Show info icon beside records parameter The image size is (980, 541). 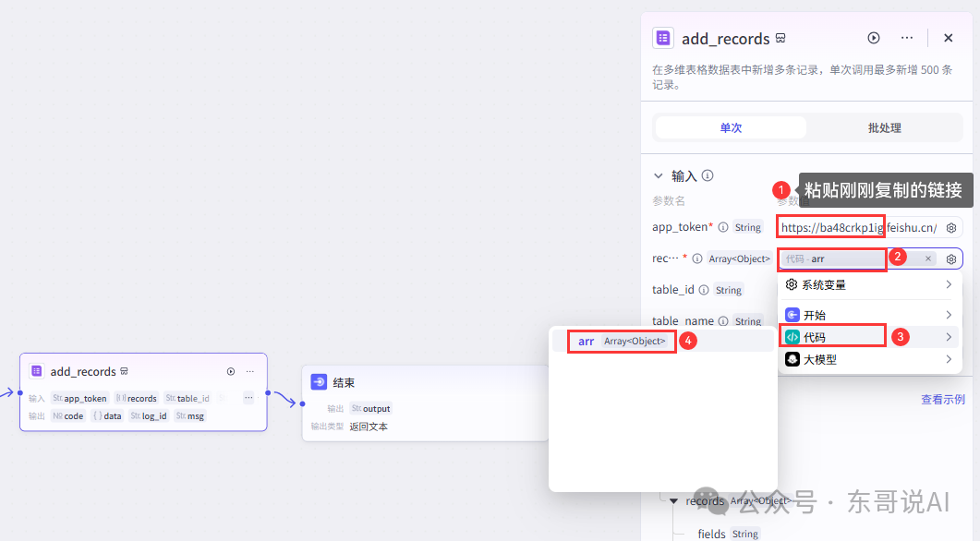(x=696, y=258)
